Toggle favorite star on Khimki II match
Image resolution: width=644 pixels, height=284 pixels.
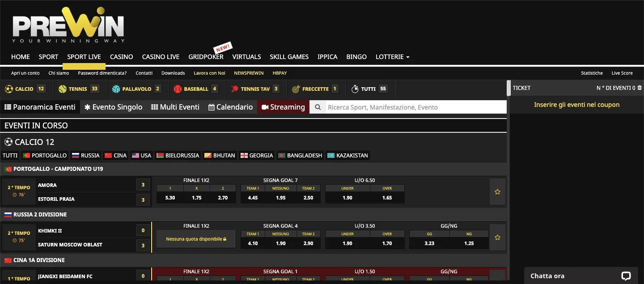[497, 237]
